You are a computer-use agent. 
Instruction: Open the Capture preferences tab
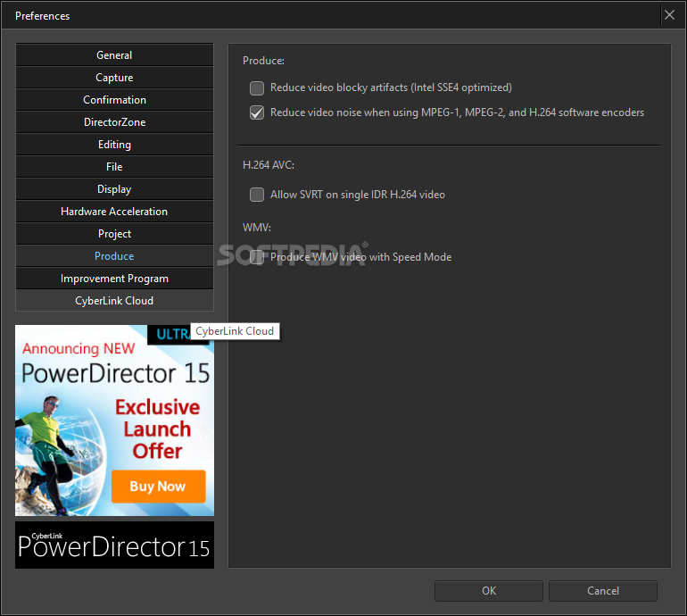[x=114, y=78]
